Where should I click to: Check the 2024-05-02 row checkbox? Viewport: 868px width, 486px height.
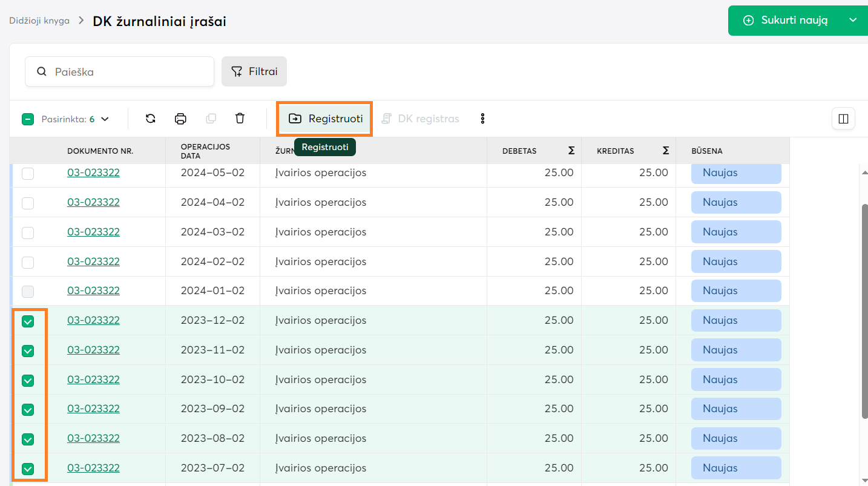click(28, 174)
